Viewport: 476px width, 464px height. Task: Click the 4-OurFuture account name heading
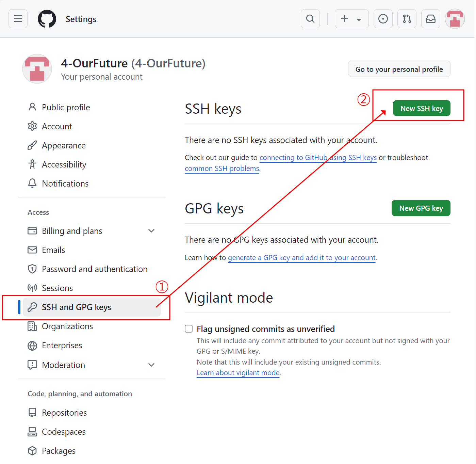coord(133,63)
